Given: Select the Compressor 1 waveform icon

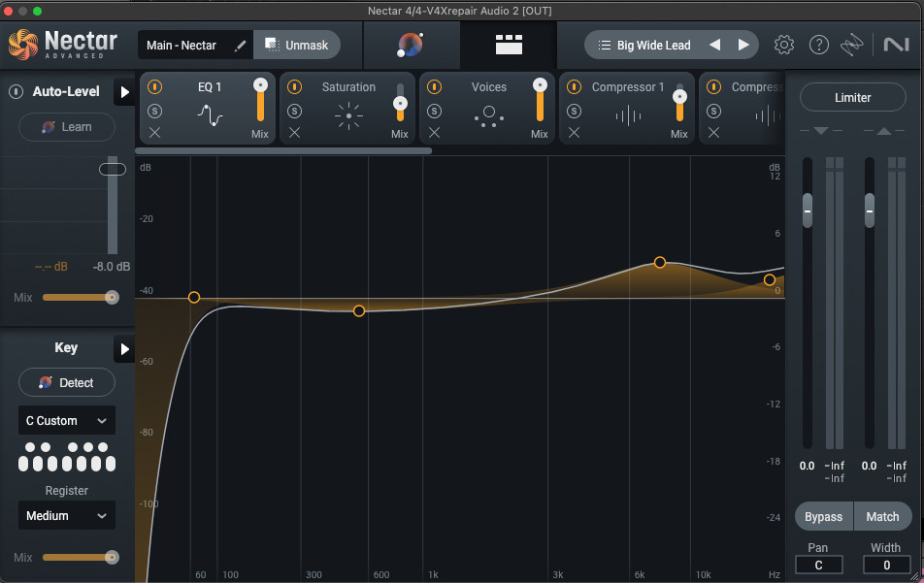Looking at the screenshot, I should pos(628,116).
